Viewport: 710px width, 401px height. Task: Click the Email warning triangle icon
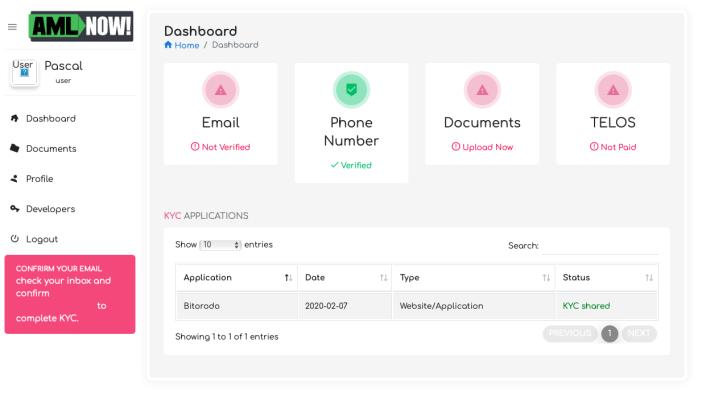point(221,90)
